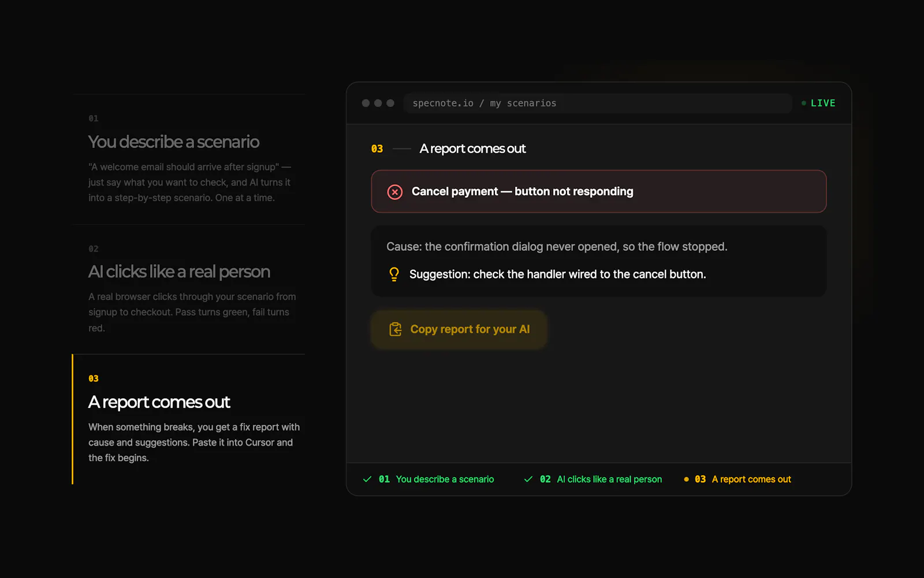Click the real browser clicks description paragraph
Screen dimensions: 924x578
click(x=192, y=312)
